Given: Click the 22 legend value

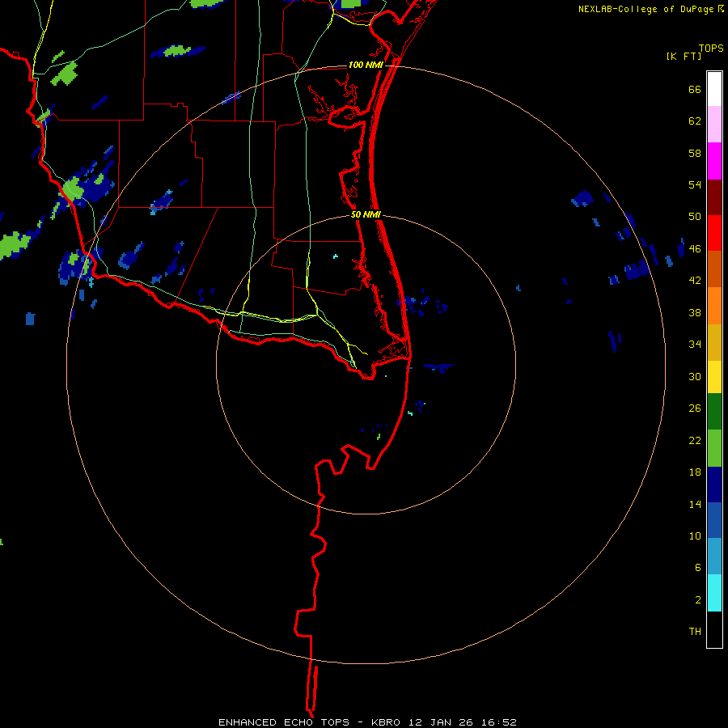Looking at the screenshot, I should click(x=695, y=440).
